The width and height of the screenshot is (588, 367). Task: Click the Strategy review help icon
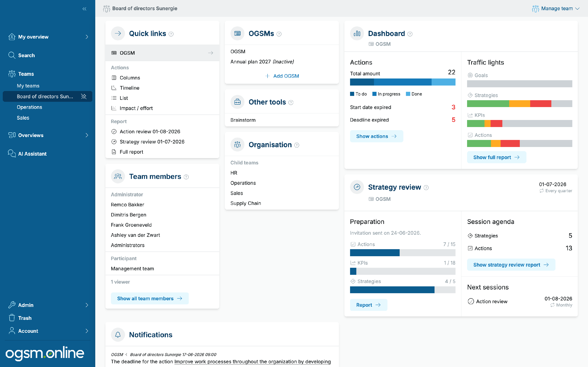[x=426, y=188]
